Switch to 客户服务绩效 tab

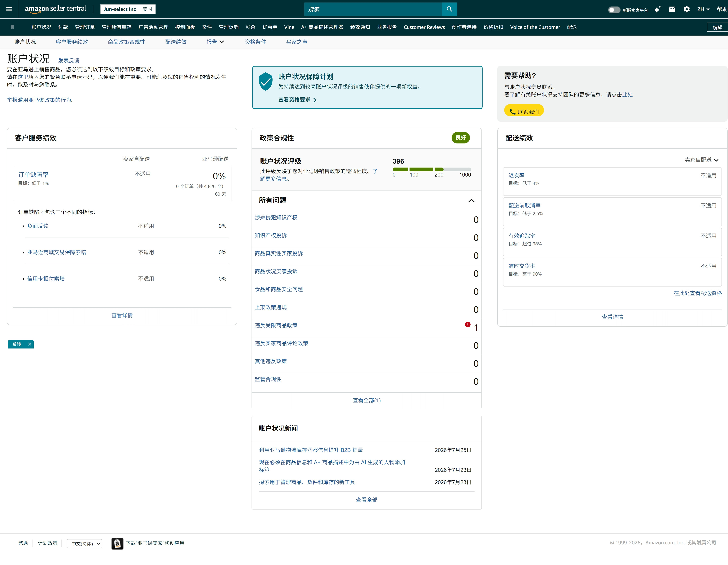72,42
